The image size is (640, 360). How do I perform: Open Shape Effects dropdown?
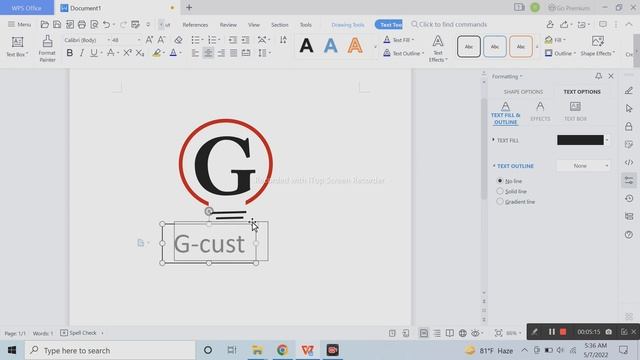point(598,47)
